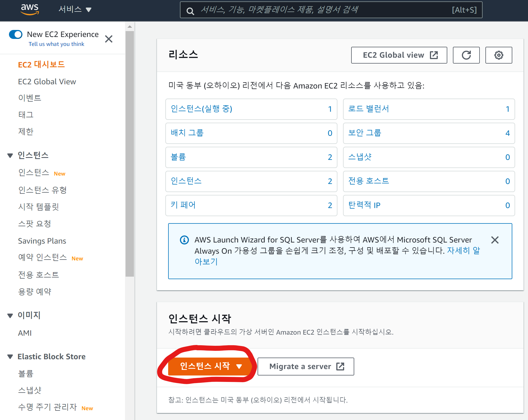Open the Tell us what you think link
528x420 pixels.
(x=56, y=44)
